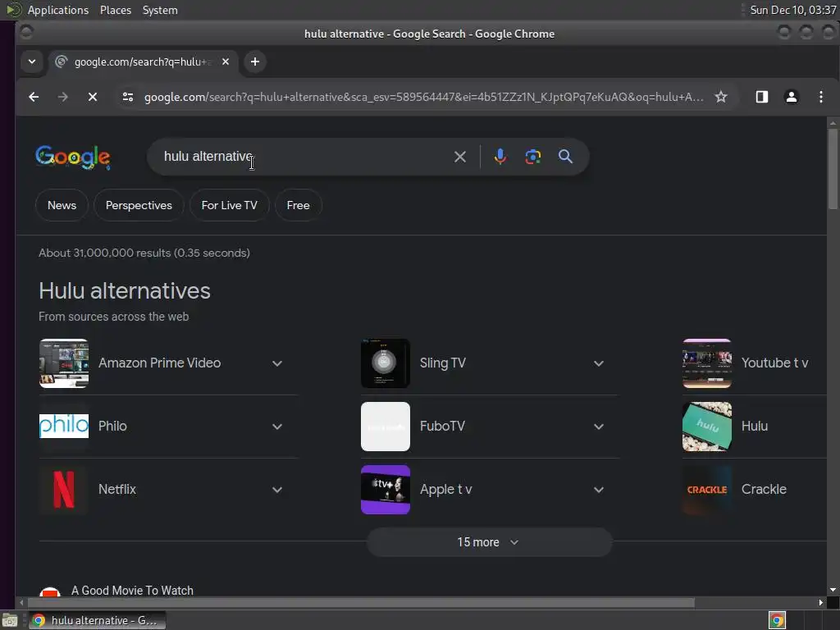Click the FuboTV thumbnail image
The height and width of the screenshot is (630, 840).
(x=386, y=427)
